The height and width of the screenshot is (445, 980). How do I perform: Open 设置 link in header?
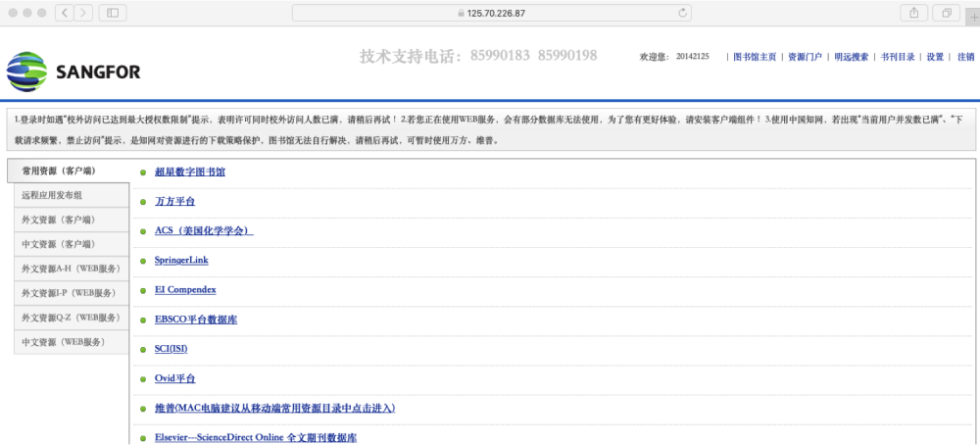pos(935,57)
